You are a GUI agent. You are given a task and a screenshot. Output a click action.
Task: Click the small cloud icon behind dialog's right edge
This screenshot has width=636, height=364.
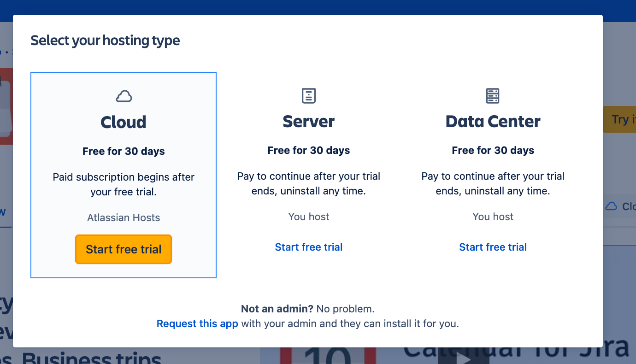(x=611, y=206)
